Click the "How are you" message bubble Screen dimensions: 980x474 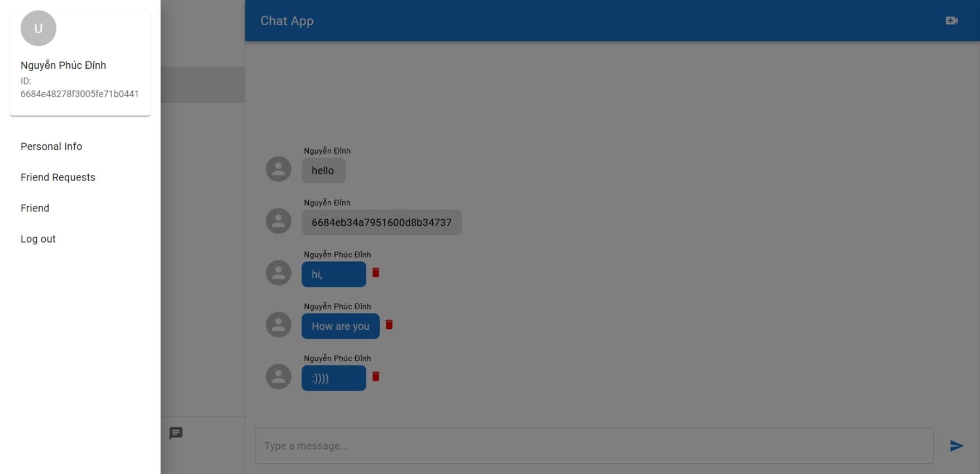click(341, 326)
